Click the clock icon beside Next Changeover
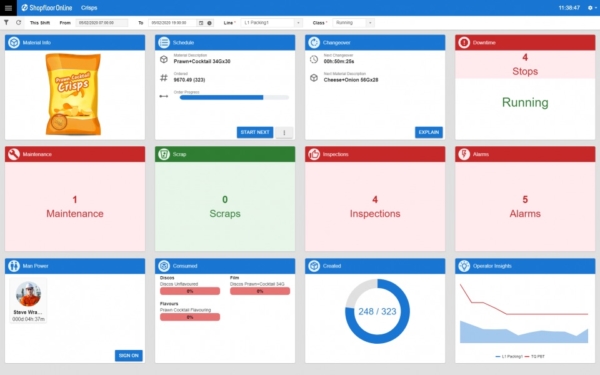600x375 pixels. click(x=314, y=59)
